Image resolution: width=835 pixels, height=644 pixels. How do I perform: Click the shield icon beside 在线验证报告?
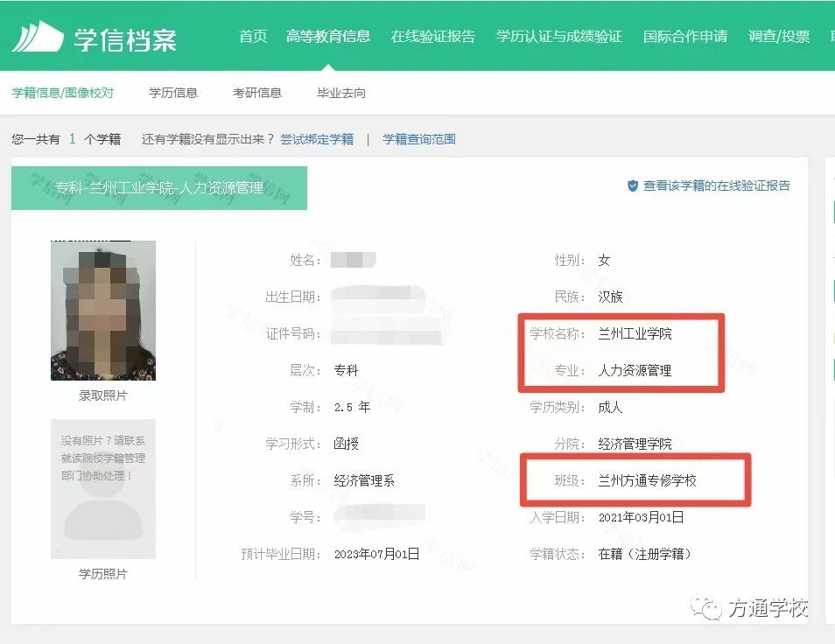click(632, 185)
